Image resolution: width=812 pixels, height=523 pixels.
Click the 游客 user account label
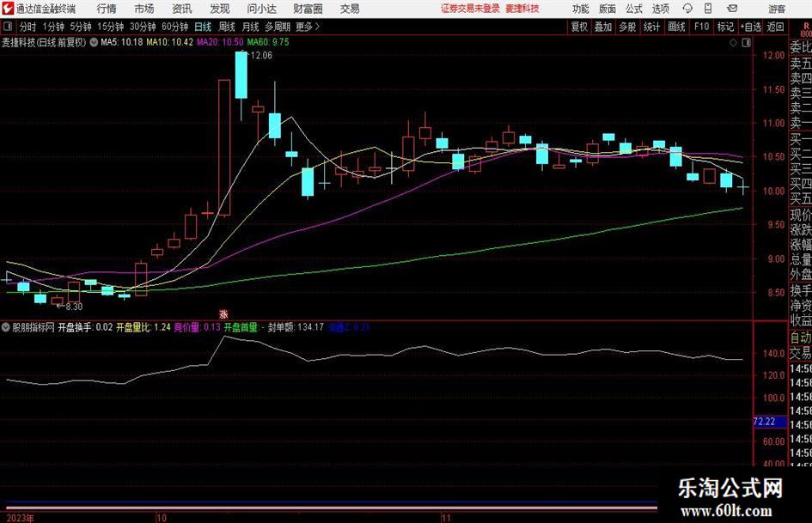pos(777,9)
